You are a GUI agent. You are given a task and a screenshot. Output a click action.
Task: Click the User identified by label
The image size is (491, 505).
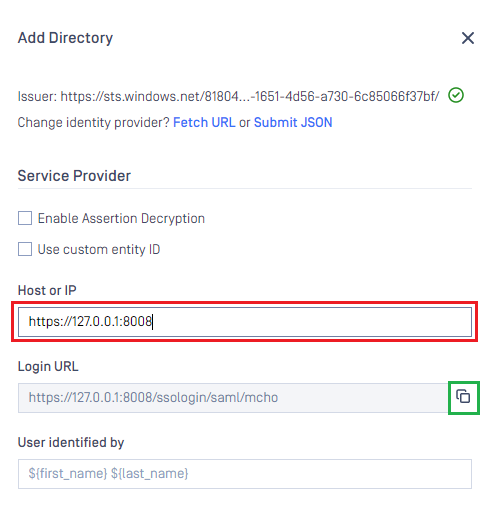[x=71, y=442]
